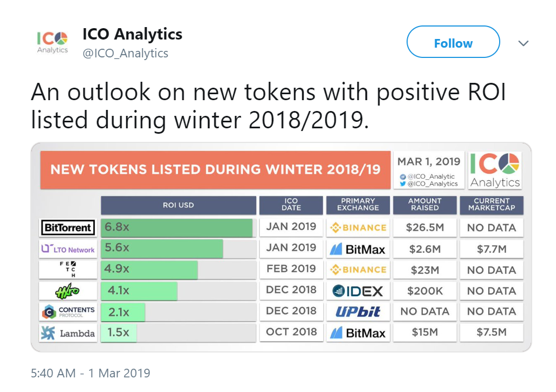Click the ROI USD column header
Screen dimensions: 556x392
click(178, 205)
